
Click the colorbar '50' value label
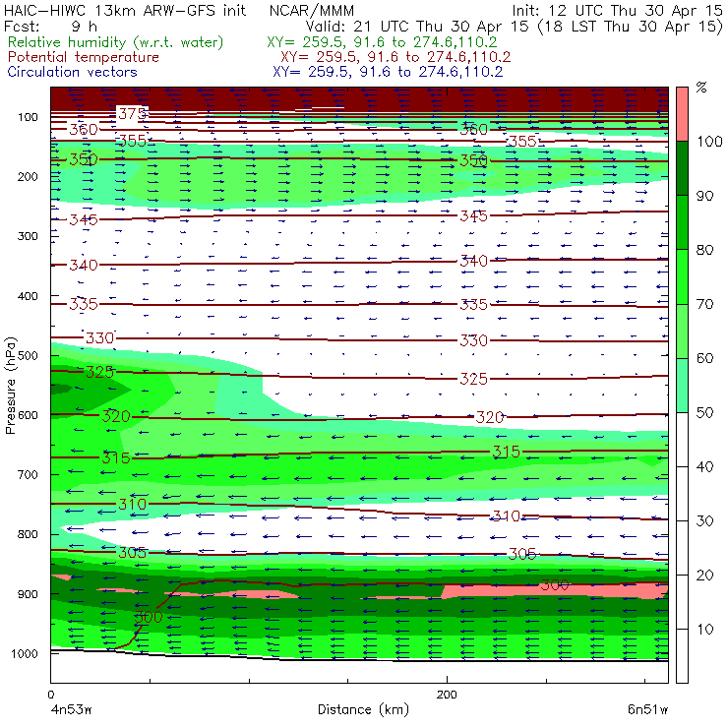704,412
